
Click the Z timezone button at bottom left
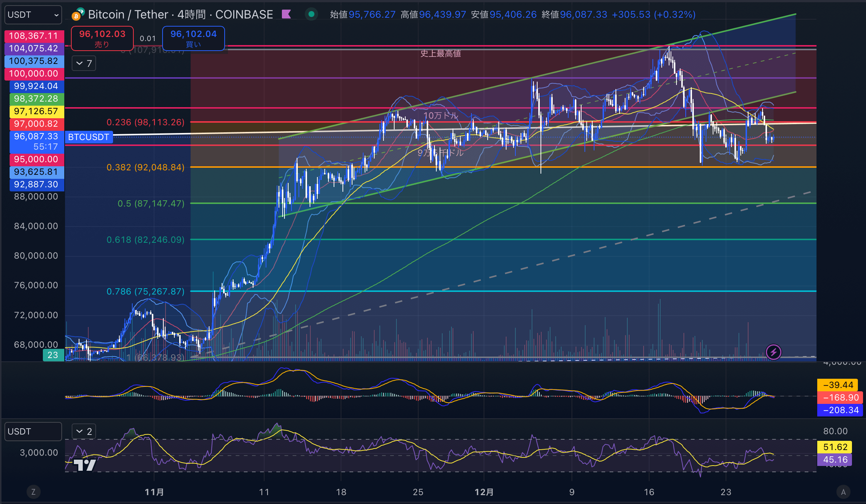[33, 492]
